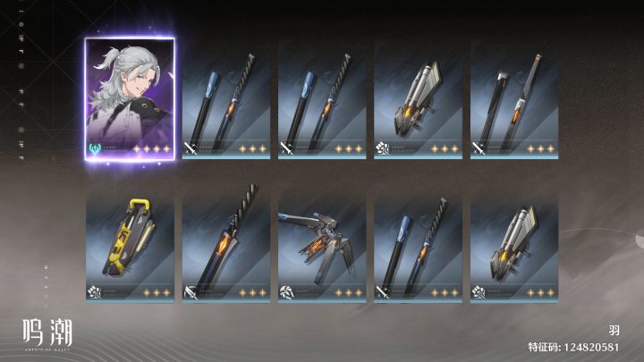Viewport: 644px width, 362px height.
Task: Click the 鸣潮 game logo
Action: [x=47, y=333]
